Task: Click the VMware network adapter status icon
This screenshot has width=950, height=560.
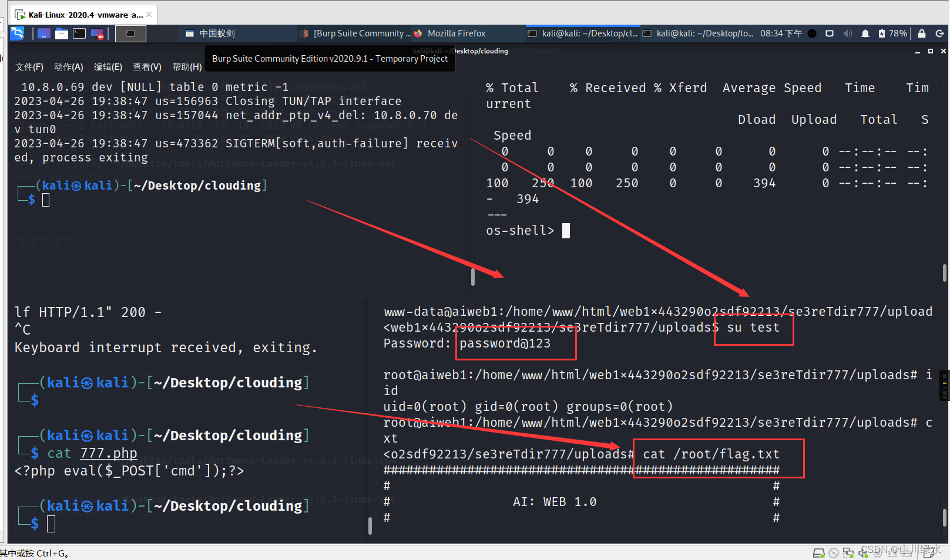Action: click(x=848, y=553)
